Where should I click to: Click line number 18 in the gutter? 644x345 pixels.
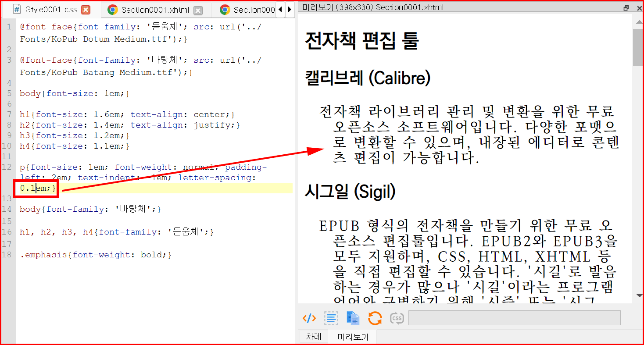coord(7,255)
